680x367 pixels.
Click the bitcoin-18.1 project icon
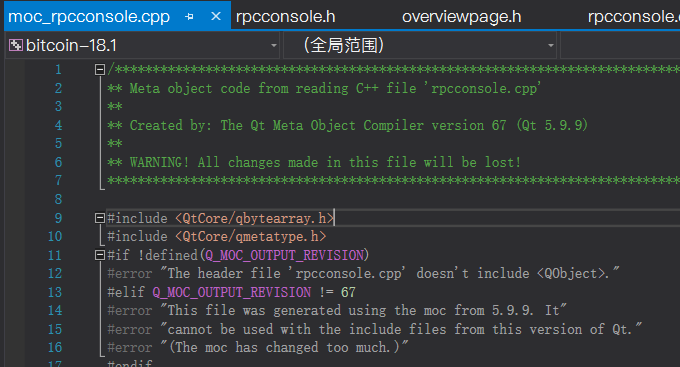point(16,45)
